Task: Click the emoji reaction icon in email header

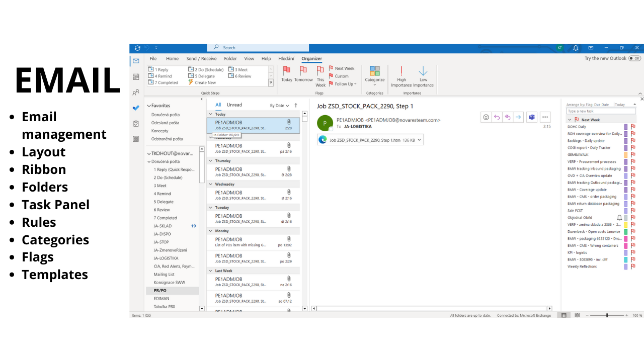Action: pos(486,117)
